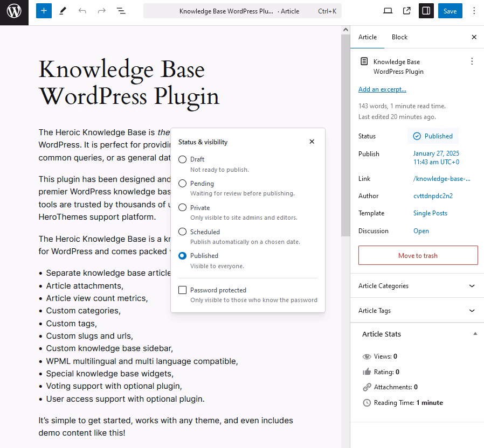
Task: Close the Settings sidebar
Action: point(474,37)
